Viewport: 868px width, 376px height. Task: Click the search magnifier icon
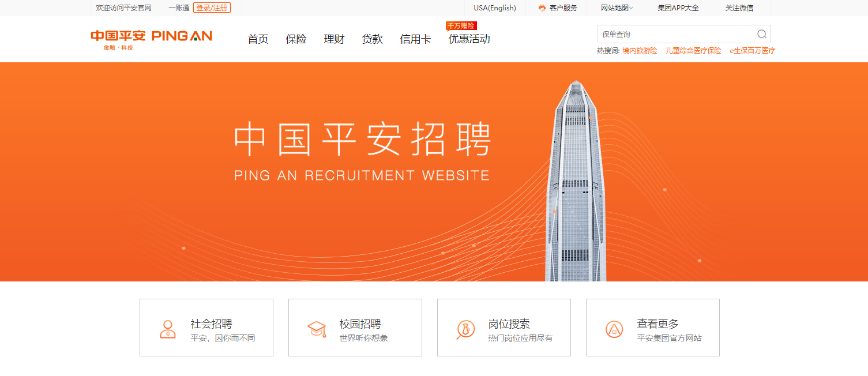[762, 34]
